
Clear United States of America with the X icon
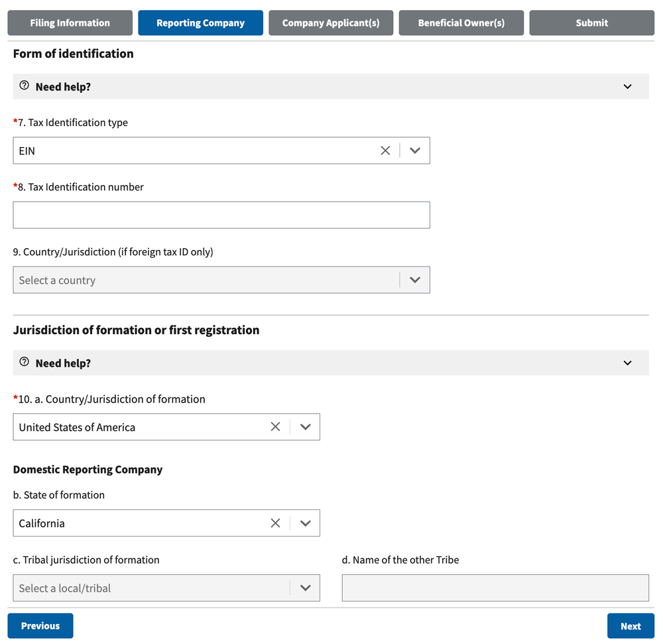tap(275, 426)
